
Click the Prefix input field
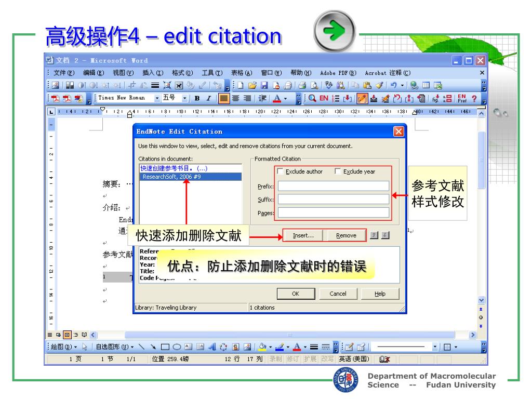point(333,186)
